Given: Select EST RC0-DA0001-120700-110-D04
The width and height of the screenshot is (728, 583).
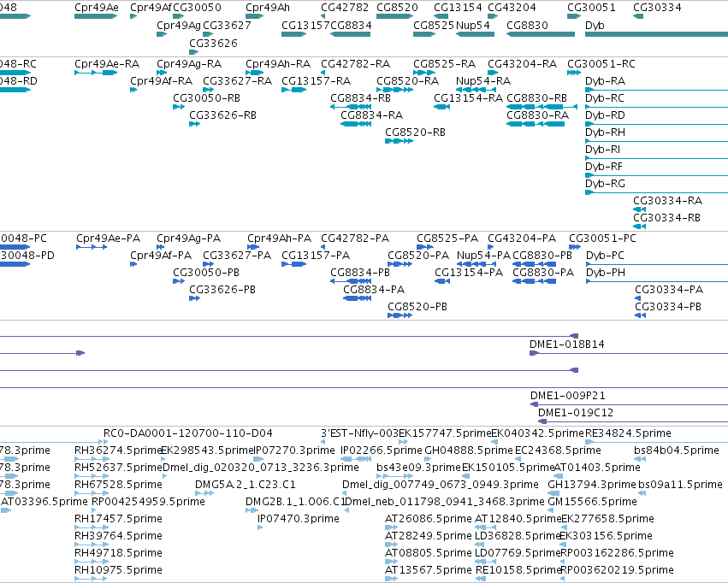Looking at the screenshot, I should tap(187, 433).
